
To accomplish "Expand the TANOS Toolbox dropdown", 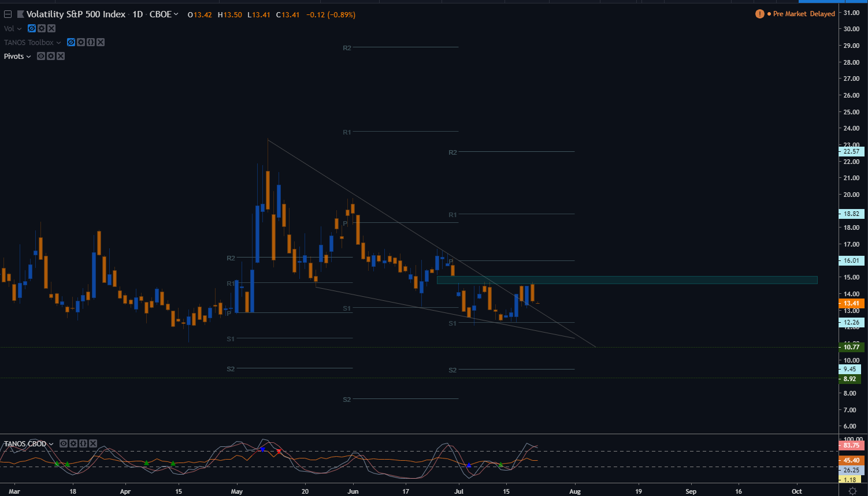I will (x=58, y=43).
